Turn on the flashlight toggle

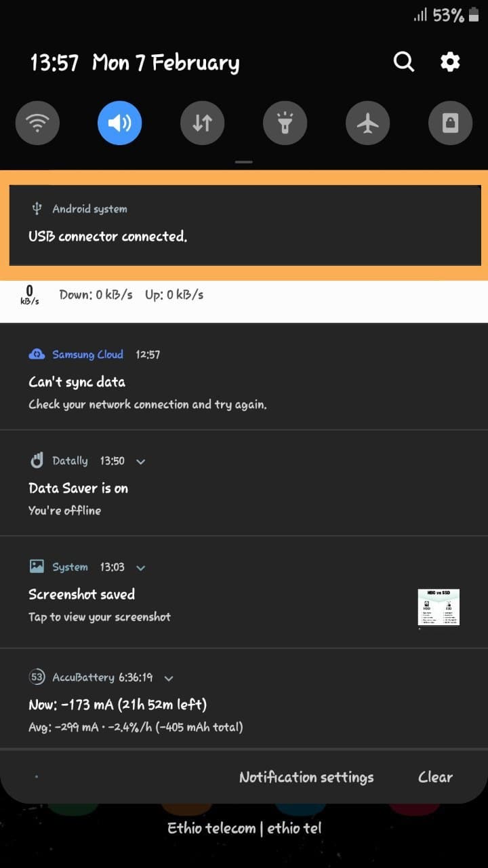tap(285, 123)
